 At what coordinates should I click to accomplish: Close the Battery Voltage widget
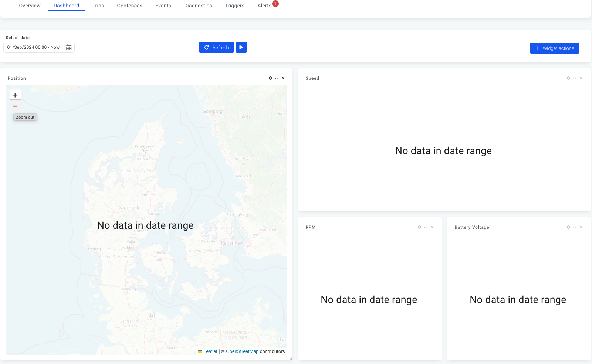[581, 227]
